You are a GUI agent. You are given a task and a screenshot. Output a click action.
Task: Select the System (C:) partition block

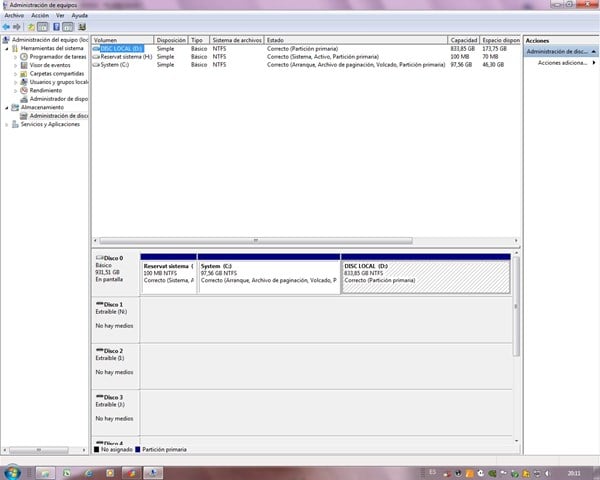[269, 274]
